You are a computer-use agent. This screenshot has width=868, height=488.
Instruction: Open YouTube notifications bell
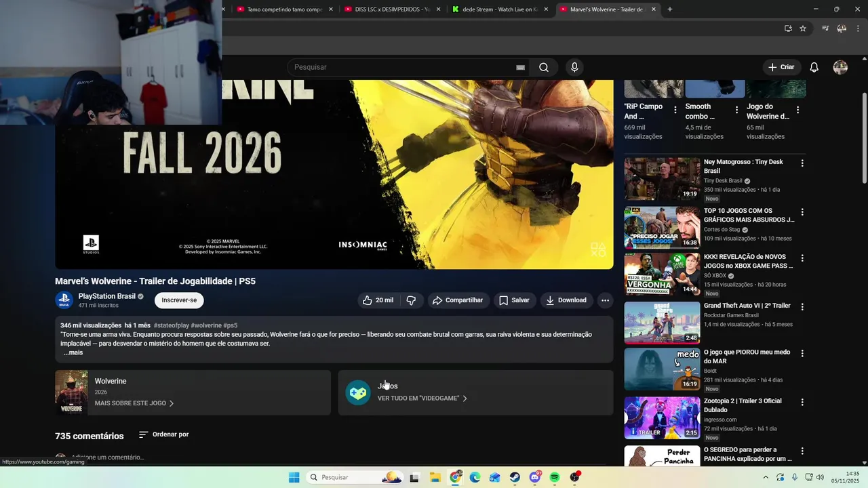point(814,67)
